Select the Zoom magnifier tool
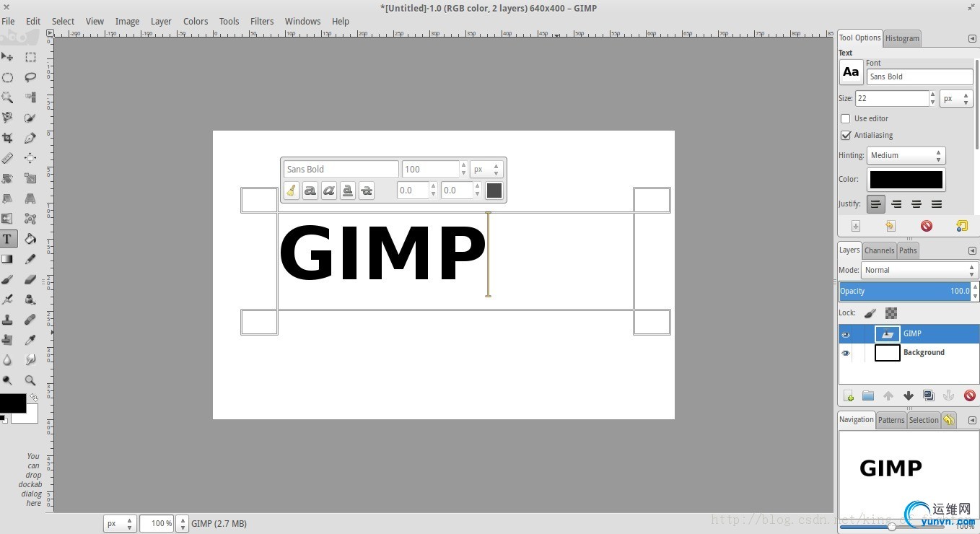Image resolution: width=980 pixels, height=534 pixels. click(30, 380)
